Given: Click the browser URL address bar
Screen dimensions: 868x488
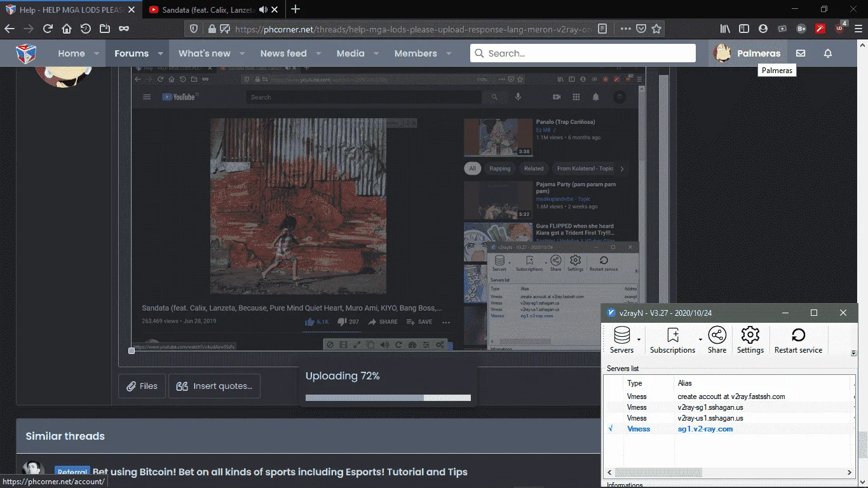Looking at the screenshot, I should point(413,29).
